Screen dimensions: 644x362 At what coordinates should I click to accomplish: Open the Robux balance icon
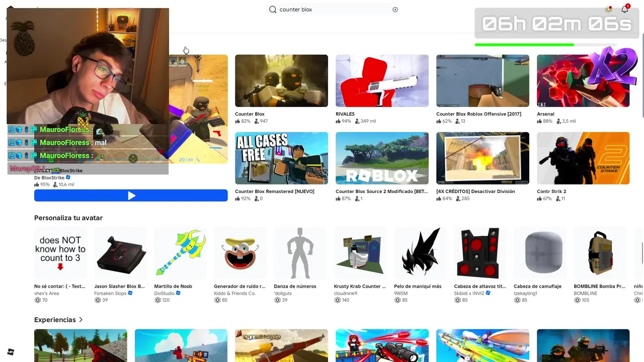pos(609,9)
